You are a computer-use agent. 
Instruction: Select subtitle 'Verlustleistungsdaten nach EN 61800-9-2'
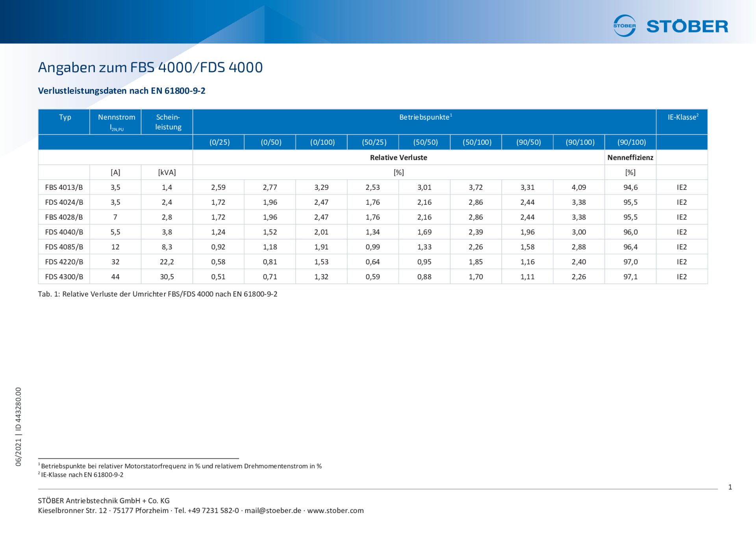tap(122, 91)
